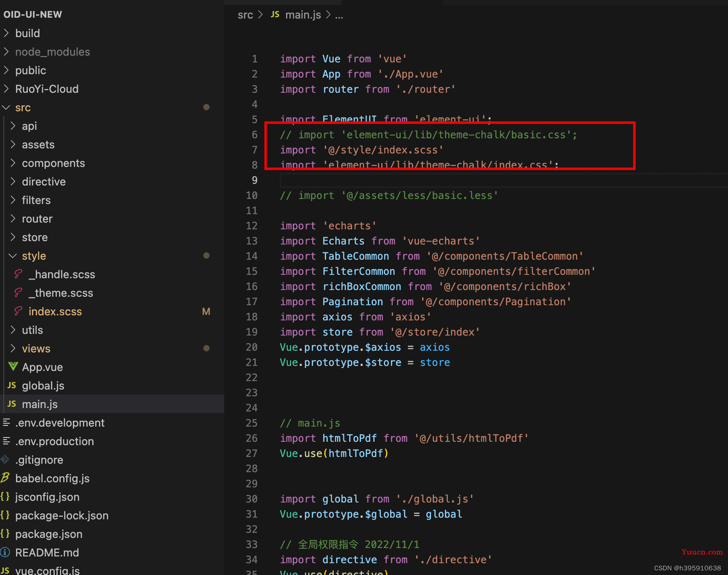Image resolution: width=728 pixels, height=575 pixels.
Task: Expand the node_modules folder chevron
Action: click(x=6, y=51)
